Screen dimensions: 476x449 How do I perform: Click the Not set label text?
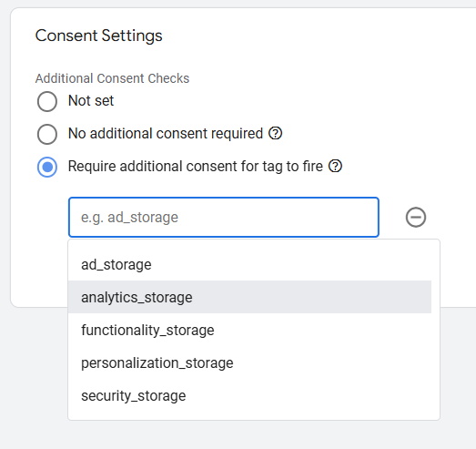pyautogui.click(x=91, y=100)
